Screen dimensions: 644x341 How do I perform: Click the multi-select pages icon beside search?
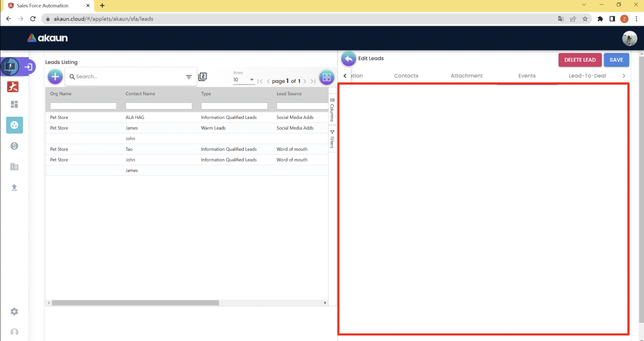click(x=202, y=77)
